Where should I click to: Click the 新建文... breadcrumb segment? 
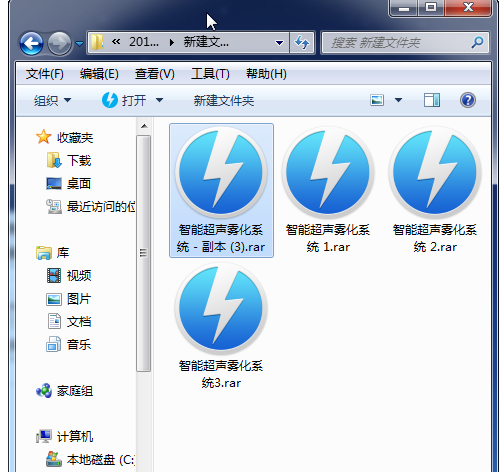206,42
